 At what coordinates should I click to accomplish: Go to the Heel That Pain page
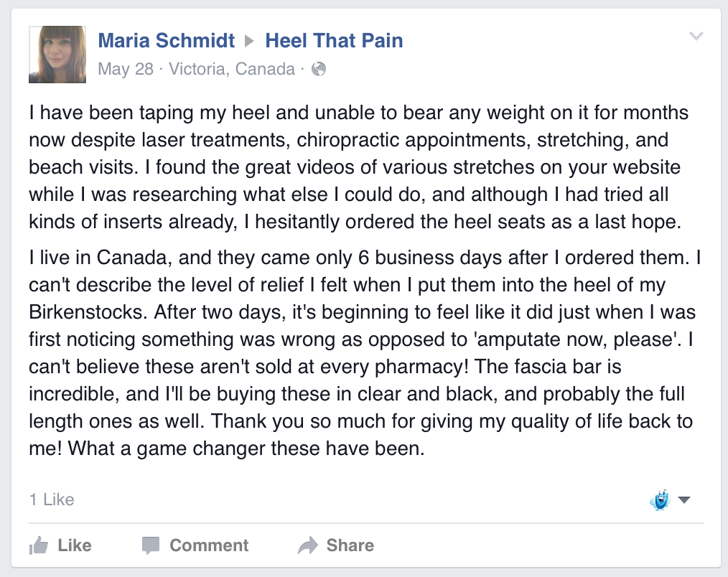coord(334,40)
